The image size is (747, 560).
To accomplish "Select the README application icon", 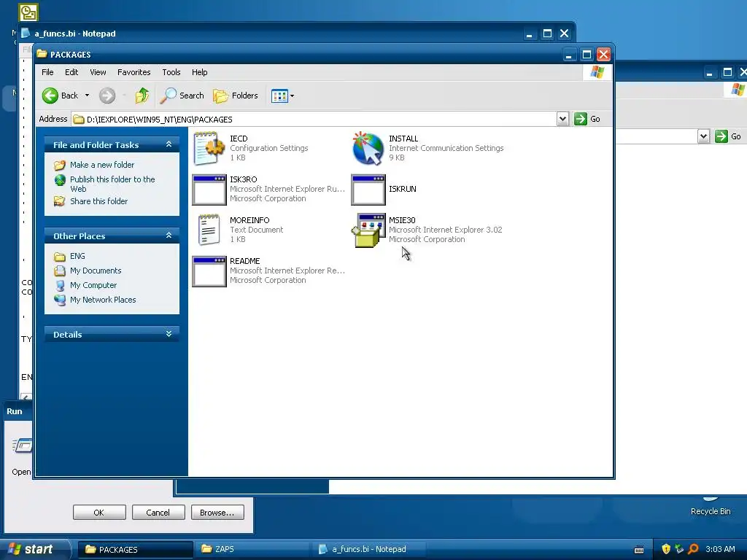I will pos(209,271).
